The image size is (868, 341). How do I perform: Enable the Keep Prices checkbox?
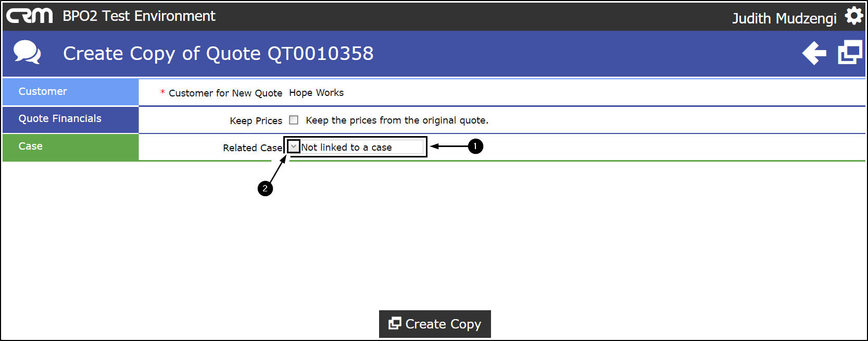click(294, 120)
